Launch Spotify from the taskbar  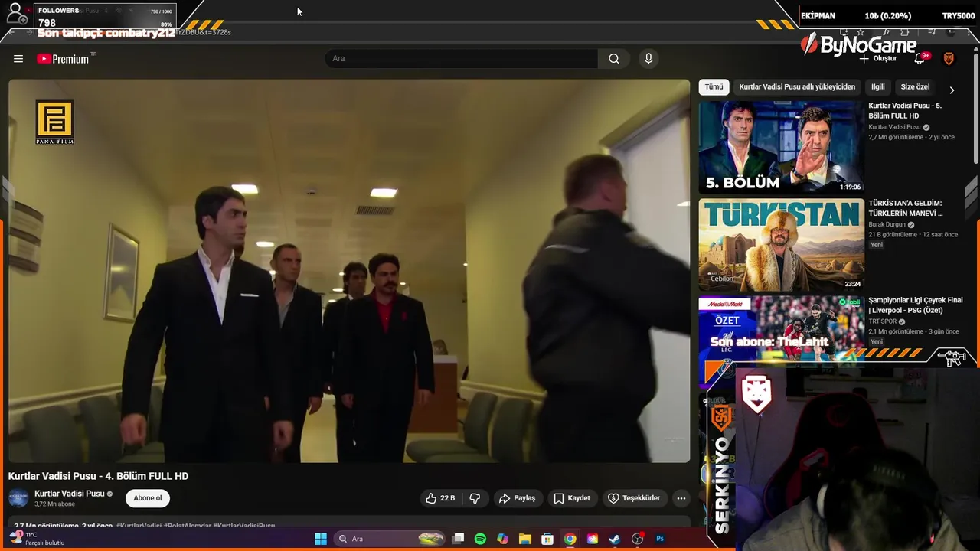point(480,539)
